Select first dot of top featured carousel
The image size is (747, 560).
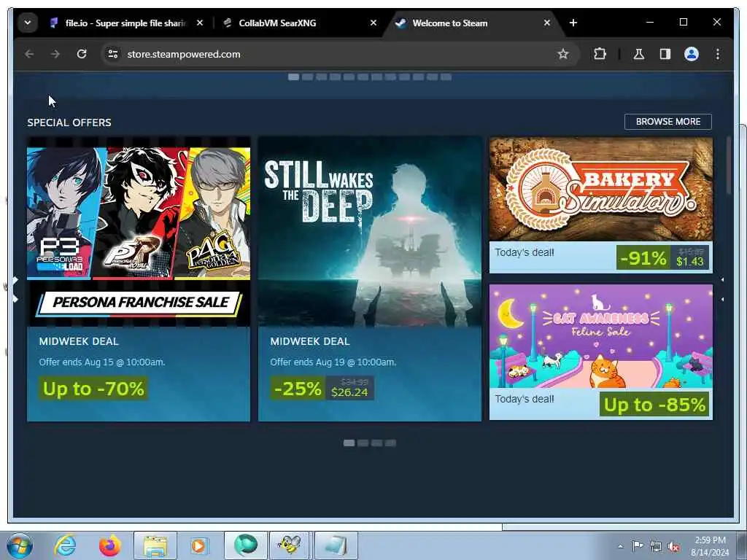click(293, 77)
